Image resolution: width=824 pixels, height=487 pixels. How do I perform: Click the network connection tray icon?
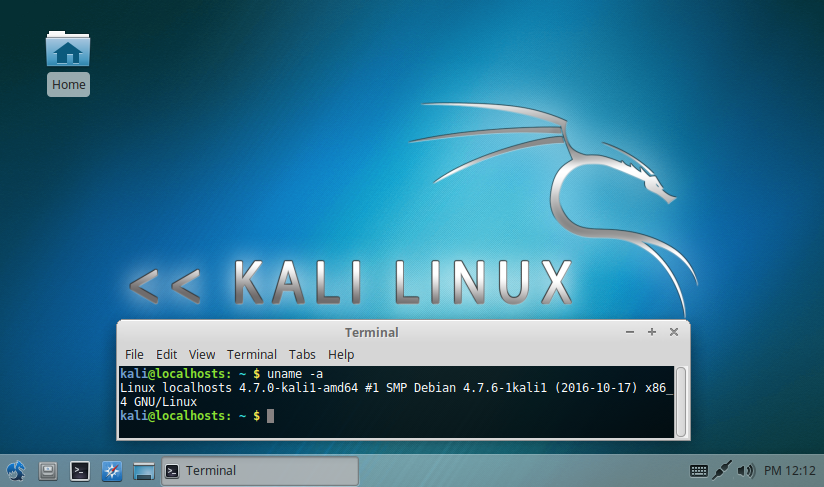point(722,470)
